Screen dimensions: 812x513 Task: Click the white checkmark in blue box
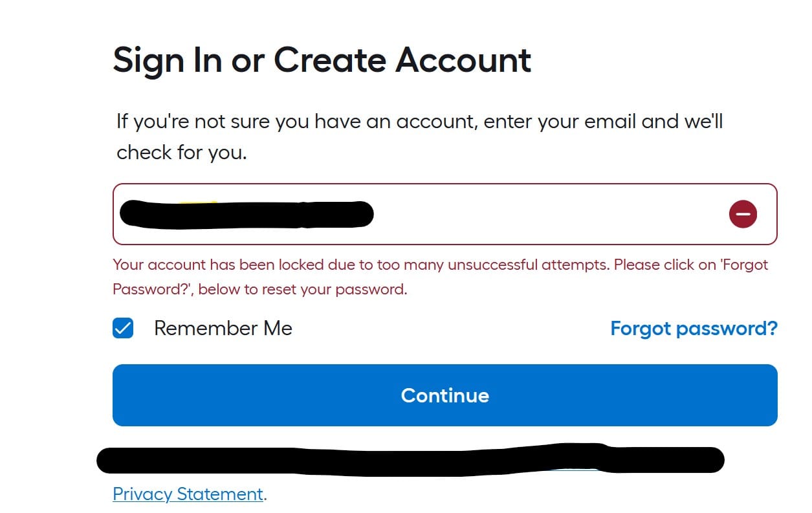pyautogui.click(x=123, y=329)
